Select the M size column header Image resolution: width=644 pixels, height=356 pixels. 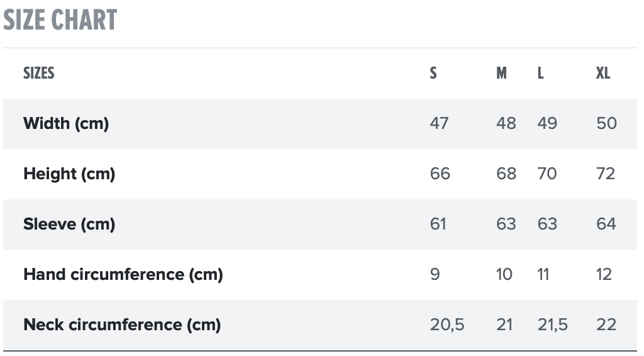coord(501,73)
